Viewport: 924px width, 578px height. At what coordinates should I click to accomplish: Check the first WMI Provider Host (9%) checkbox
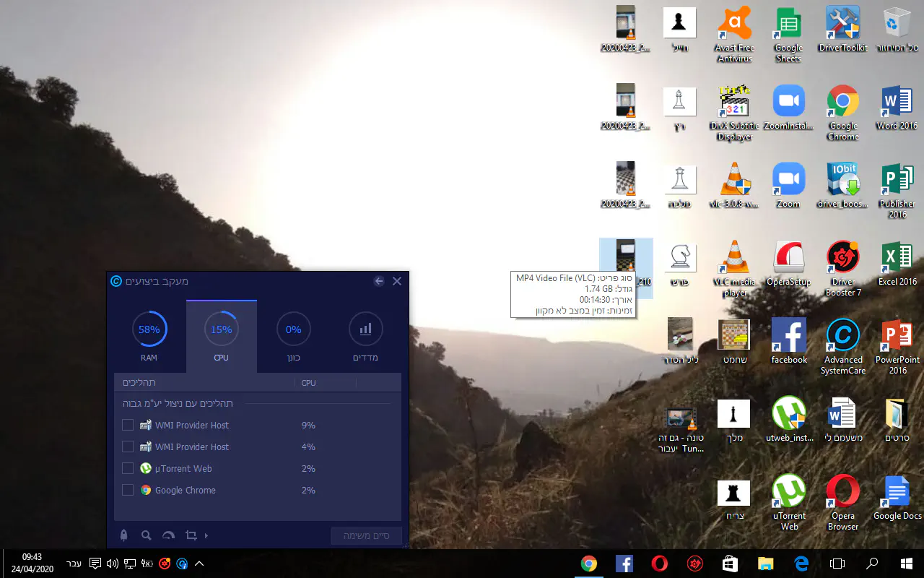point(128,426)
